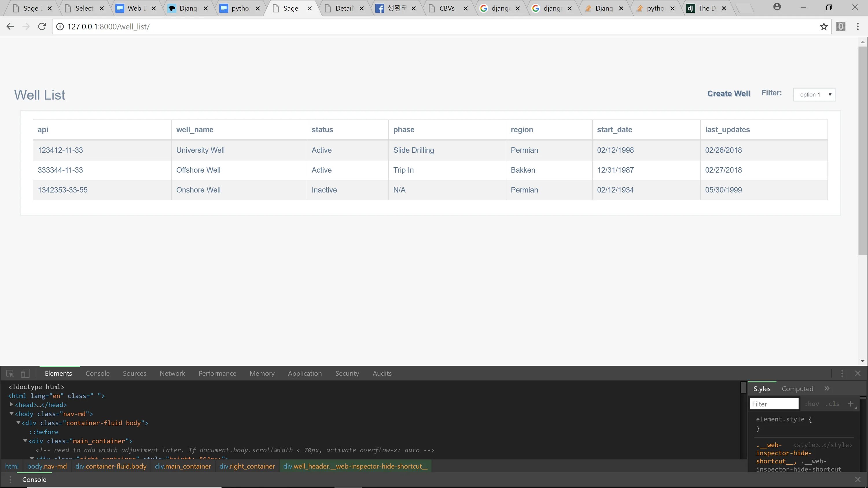Toggle device toolbar icon in DevTools

coord(25,374)
